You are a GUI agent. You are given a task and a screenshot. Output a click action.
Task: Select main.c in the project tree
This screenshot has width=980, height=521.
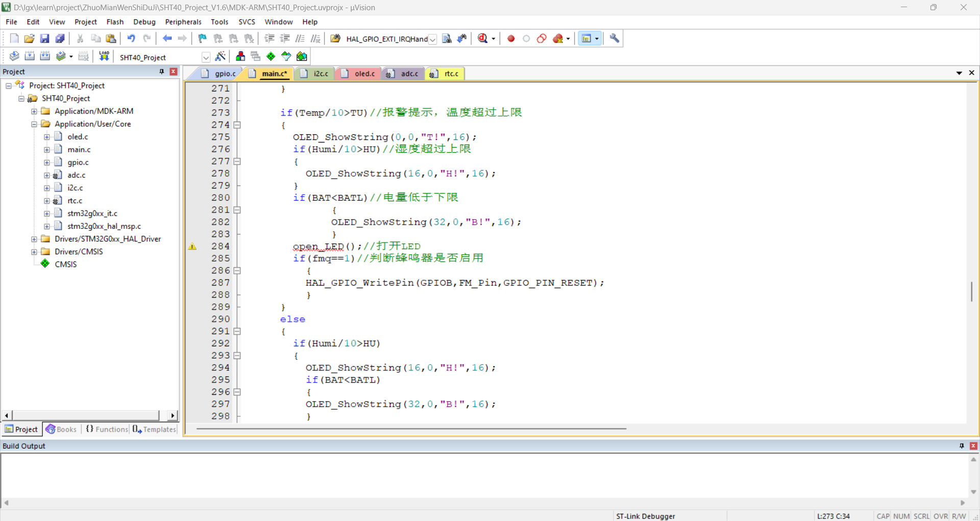coord(79,150)
